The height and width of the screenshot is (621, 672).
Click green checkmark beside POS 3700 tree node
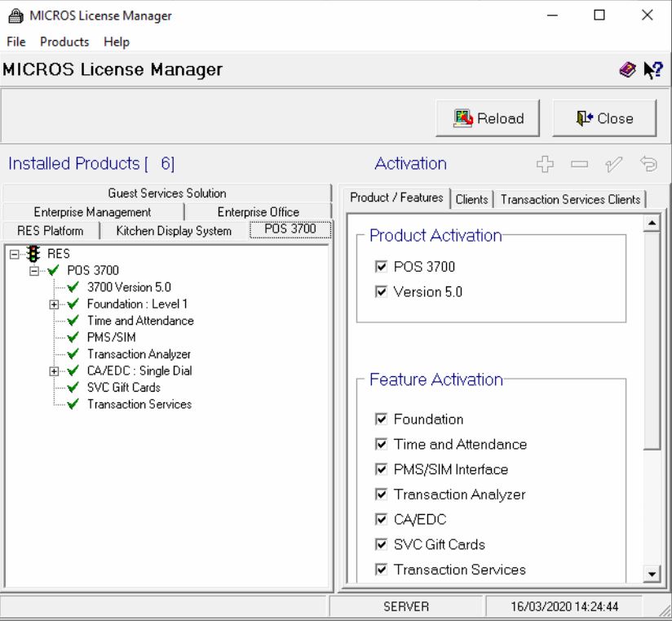click(54, 270)
